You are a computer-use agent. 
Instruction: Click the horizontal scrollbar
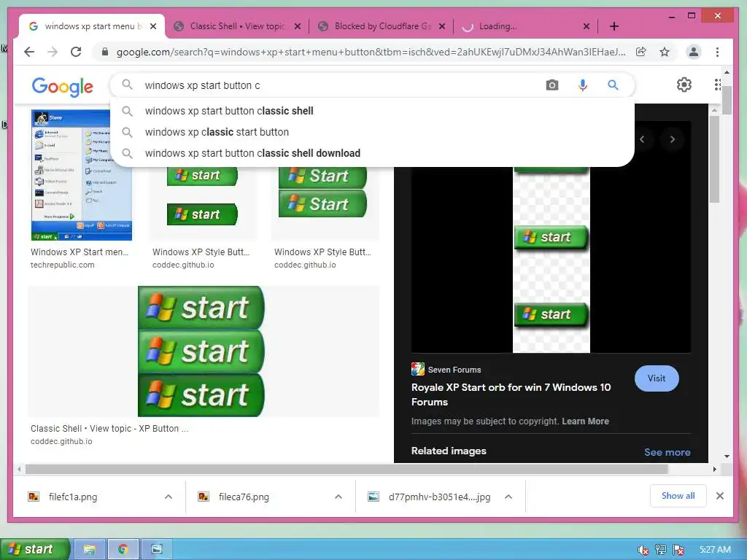tap(347, 469)
